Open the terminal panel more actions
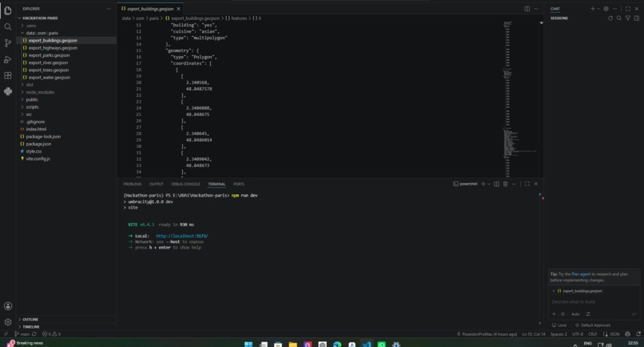Image resolution: width=644 pixels, height=347 pixels. (515, 184)
